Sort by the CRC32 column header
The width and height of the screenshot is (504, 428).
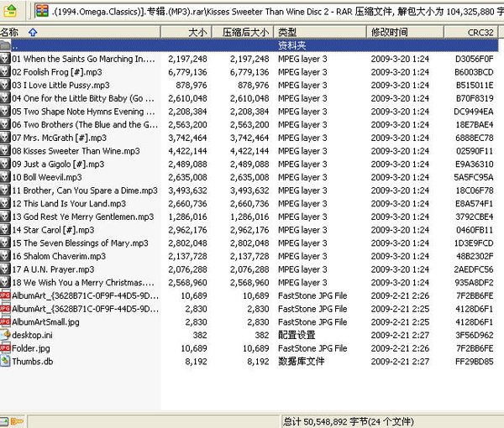coord(471,32)
